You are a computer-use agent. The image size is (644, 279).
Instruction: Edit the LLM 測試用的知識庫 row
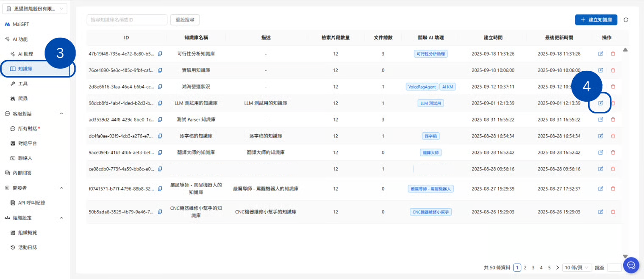600,103
